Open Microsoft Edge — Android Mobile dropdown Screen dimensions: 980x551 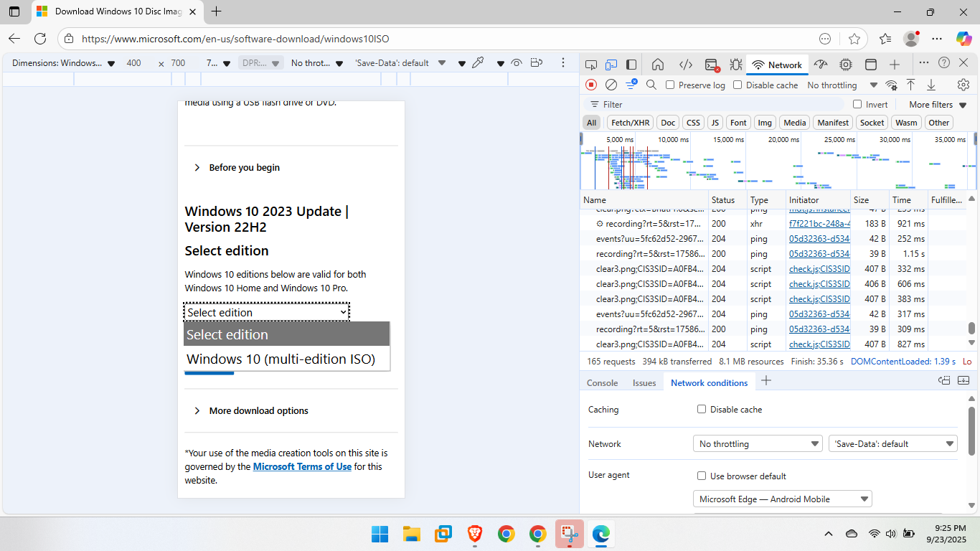click(x=782, y=499)
